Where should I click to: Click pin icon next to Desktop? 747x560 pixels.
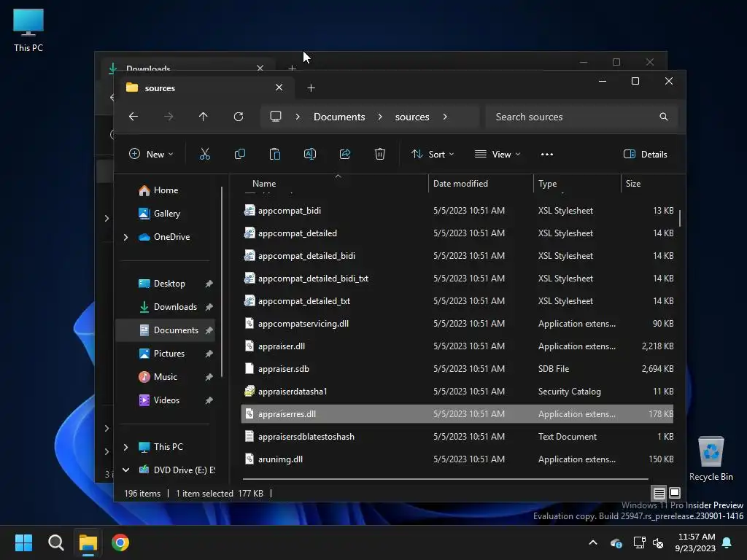[x=209, y=284]
